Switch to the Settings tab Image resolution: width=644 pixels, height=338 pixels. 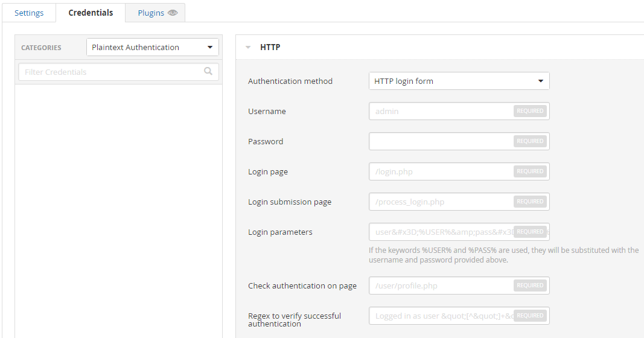click(x=29, y=13)
